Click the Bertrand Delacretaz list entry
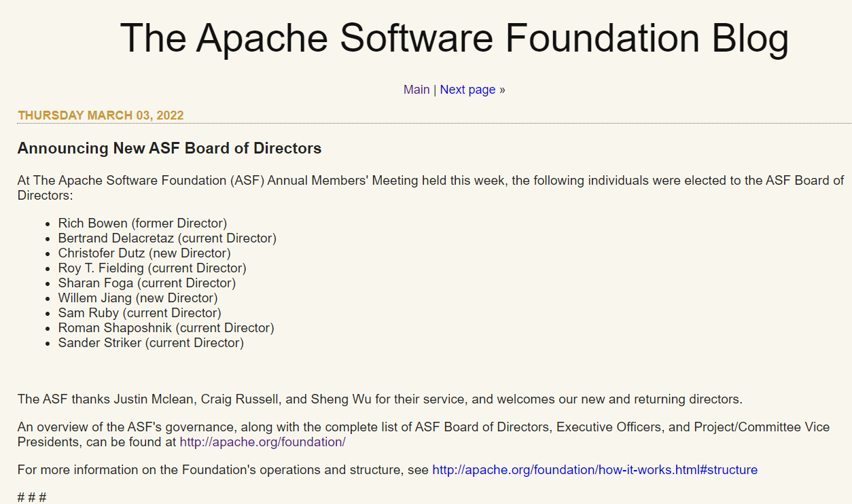 [x=167, y=238]
